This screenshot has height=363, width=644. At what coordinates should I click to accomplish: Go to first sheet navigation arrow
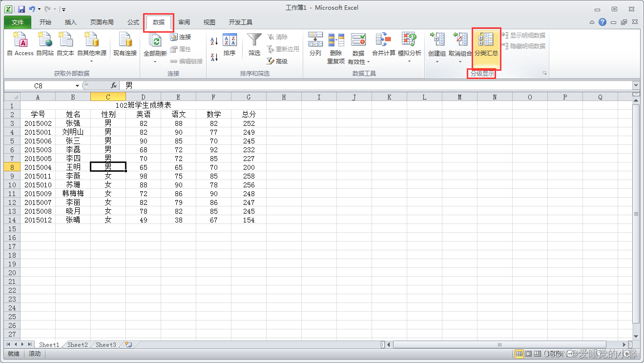point(8,344)
